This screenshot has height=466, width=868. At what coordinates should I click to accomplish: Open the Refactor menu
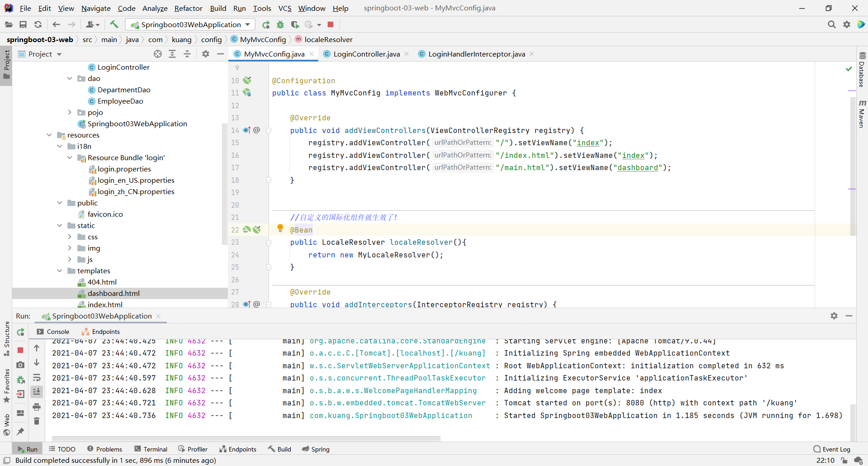point(188,8)
